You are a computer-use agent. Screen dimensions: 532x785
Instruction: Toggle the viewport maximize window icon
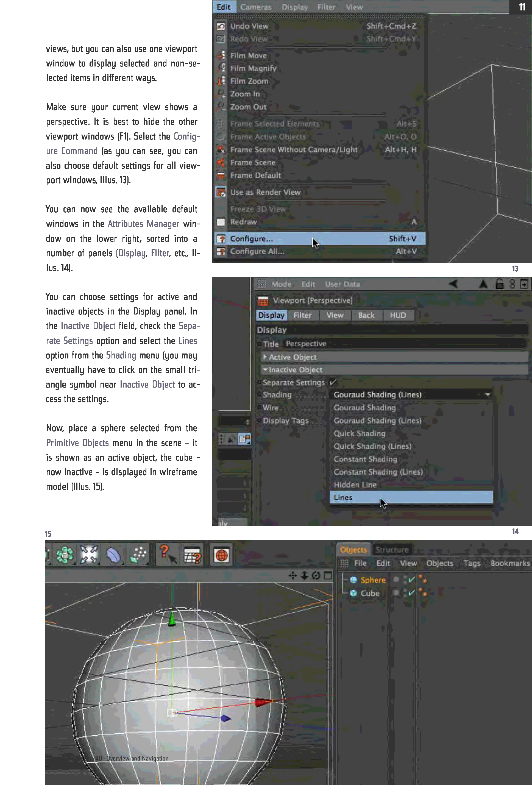tap(328, 576)
